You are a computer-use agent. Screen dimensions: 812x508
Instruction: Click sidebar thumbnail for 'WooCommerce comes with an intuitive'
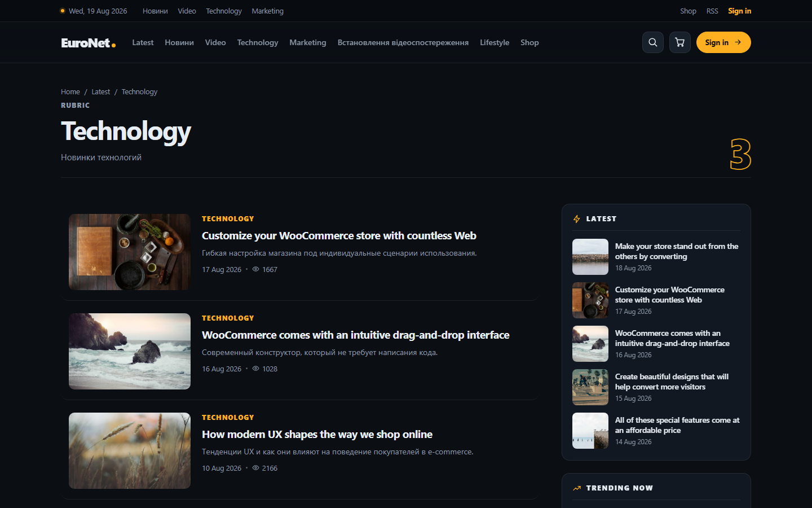point(590,344)
